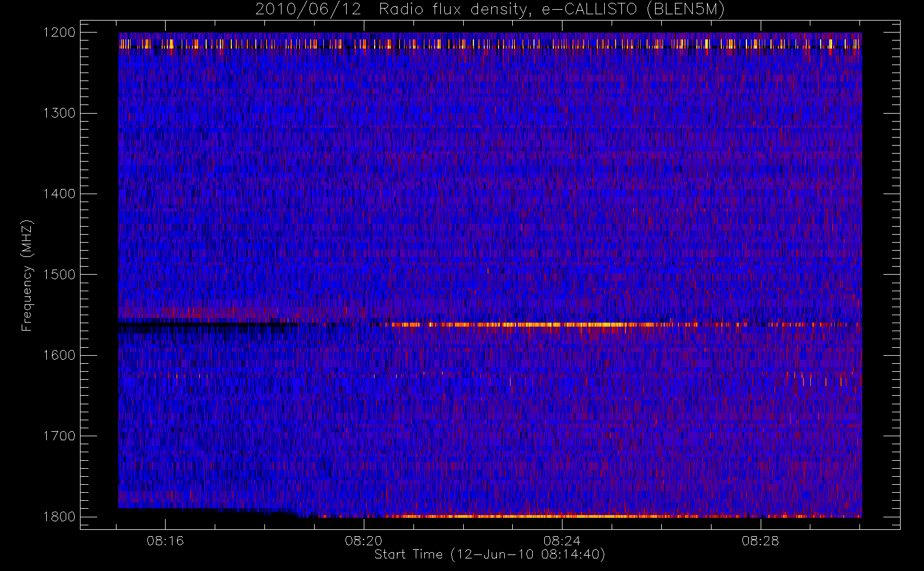Click the 1600 frequency tick label
This screenshot has height=571, width=924.
coord(59,355)
